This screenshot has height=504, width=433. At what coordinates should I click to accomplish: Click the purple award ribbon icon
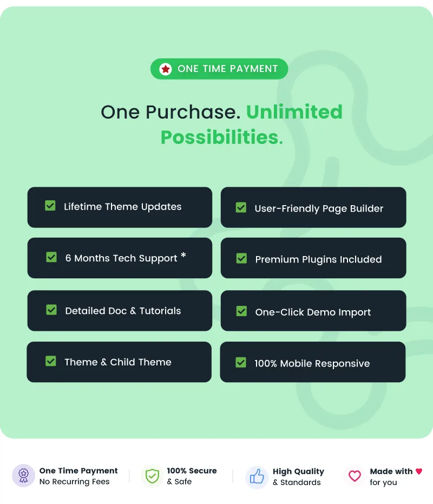(x=23, y=476)
